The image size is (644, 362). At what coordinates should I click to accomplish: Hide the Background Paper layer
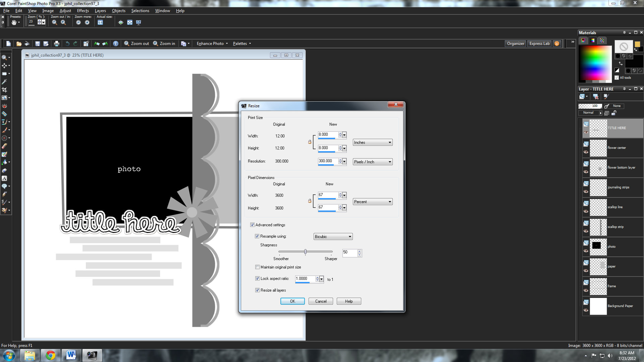(586, 310)
